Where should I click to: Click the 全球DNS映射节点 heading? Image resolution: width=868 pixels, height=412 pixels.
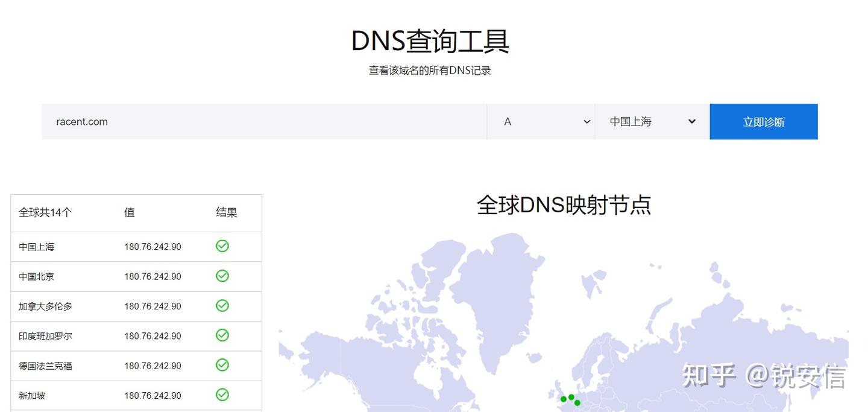coord(565,205)
